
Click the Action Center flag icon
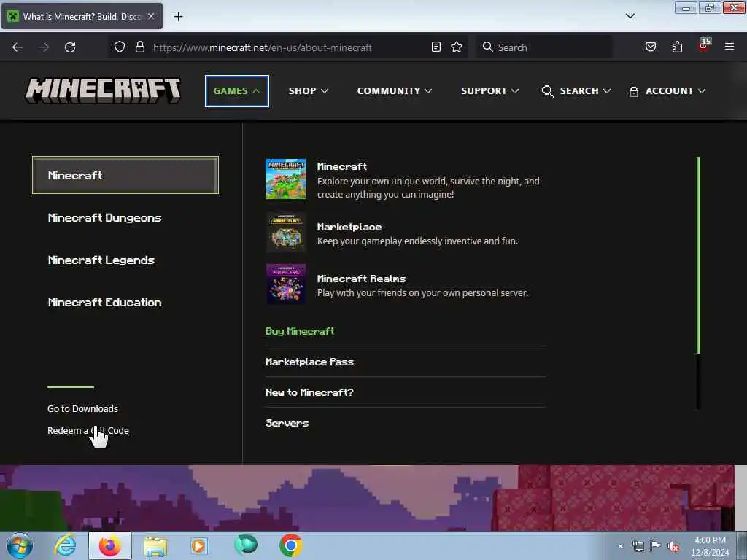(656, 545)
